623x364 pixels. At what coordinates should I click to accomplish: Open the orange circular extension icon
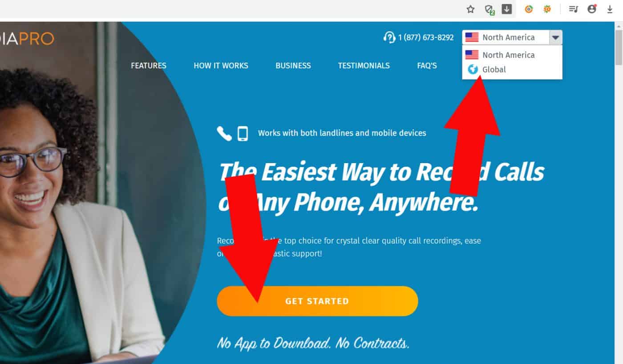529,9
